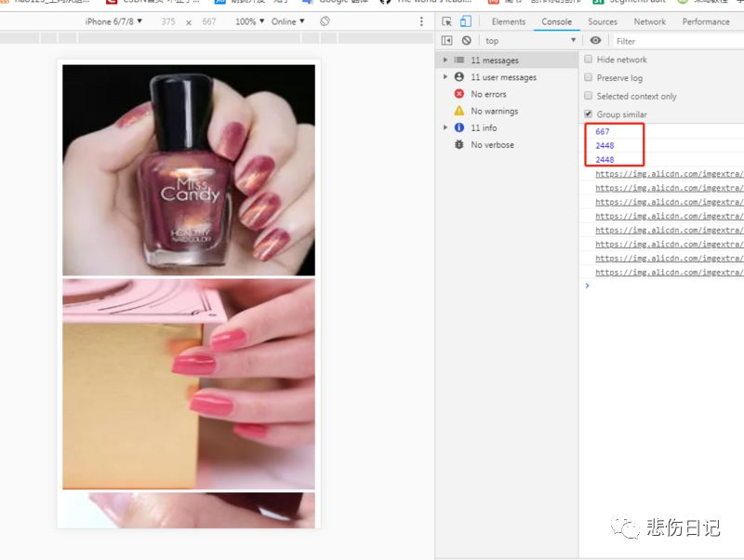Click the show console sidebar icon
This screenshot has width=744, height=560.
click(x=447, y=41)
